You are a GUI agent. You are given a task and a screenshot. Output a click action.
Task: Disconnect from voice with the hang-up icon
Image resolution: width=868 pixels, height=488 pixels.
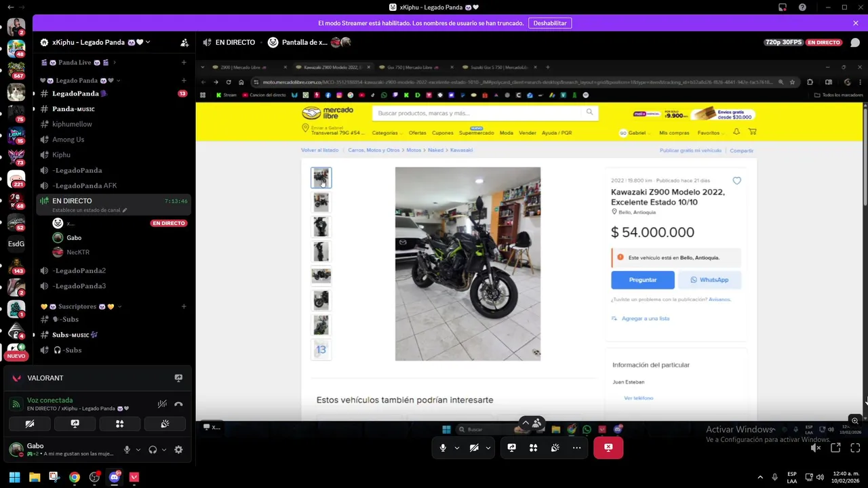tap(178, 404)
